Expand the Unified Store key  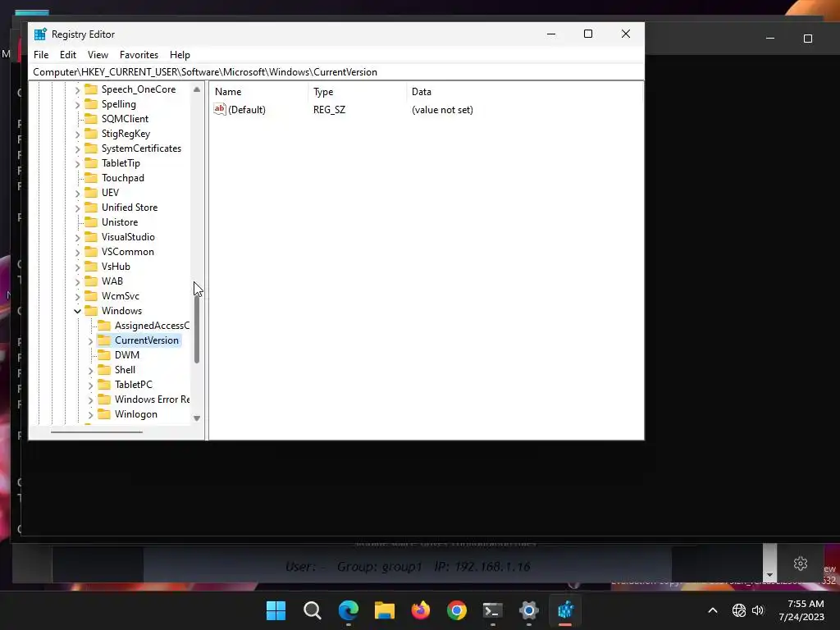coord(77,208)
